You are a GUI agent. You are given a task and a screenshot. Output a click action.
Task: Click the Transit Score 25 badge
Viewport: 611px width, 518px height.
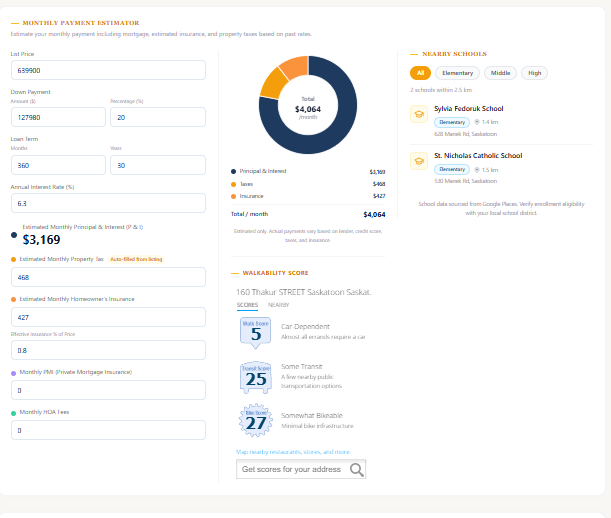click(x=256, y=377)
